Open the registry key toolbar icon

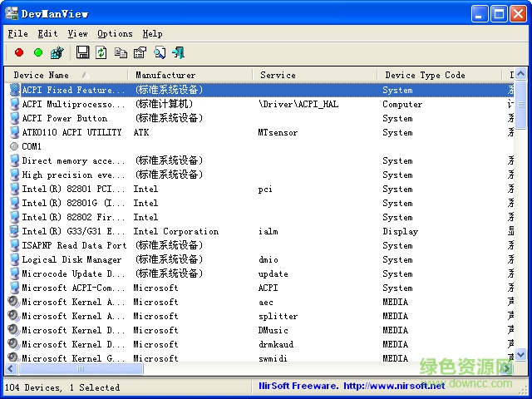point(57,52)
